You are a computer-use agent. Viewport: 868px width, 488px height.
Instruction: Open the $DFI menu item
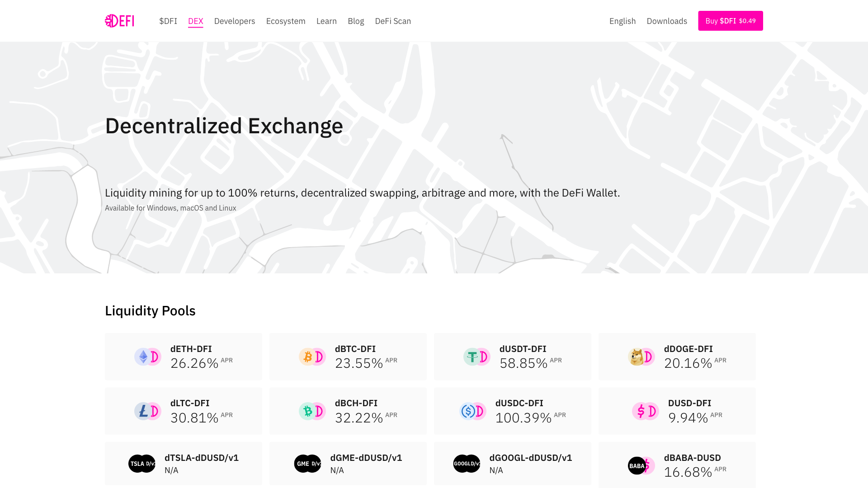(168, 21)
